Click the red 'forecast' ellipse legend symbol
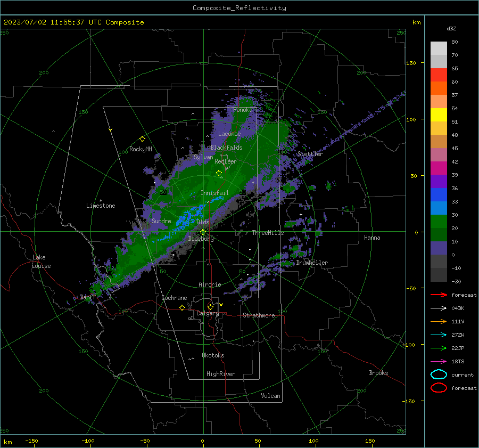The height and width of the screenshot is (448, 479). [439, 388]
